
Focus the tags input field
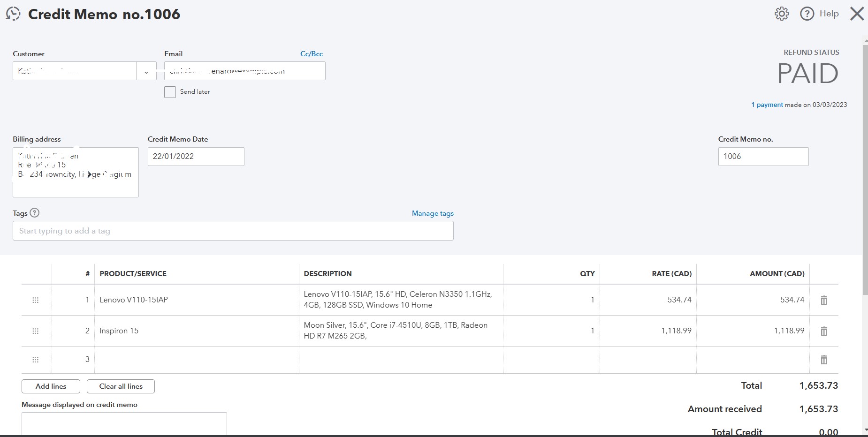click(233, 231)
